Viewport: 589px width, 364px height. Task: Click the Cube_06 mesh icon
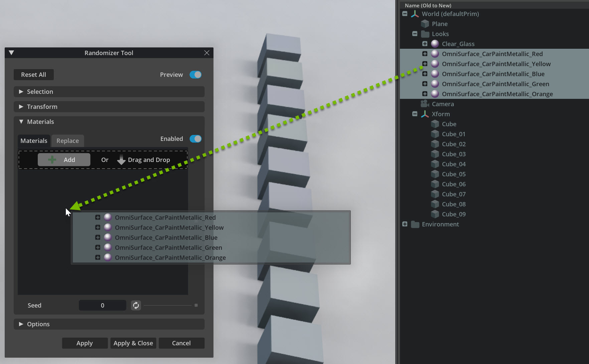pyautogui.click(x=435, y=184)
